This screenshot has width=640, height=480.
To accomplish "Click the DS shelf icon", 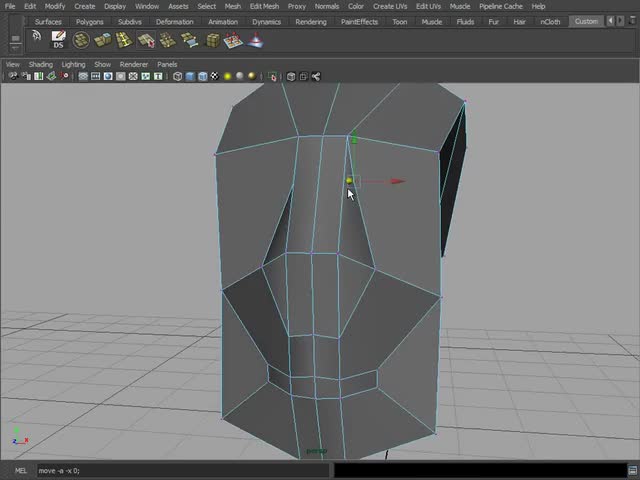I will click(58, 40).
